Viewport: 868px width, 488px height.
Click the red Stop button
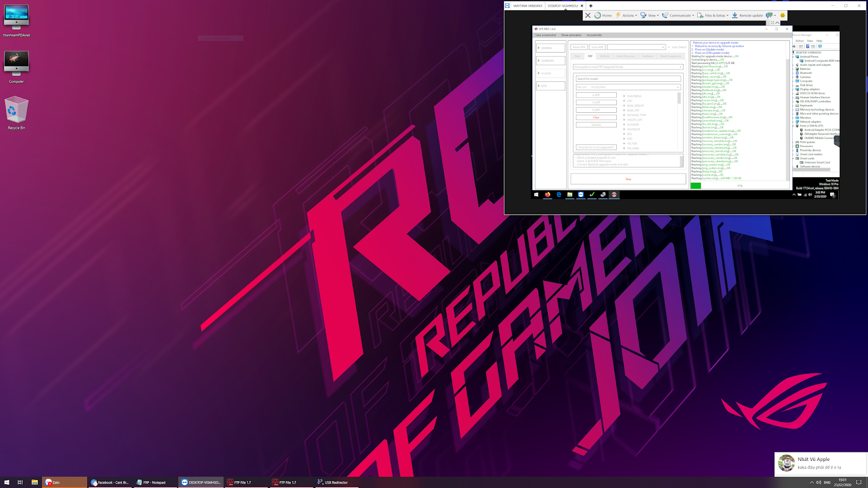click(628, 179)
